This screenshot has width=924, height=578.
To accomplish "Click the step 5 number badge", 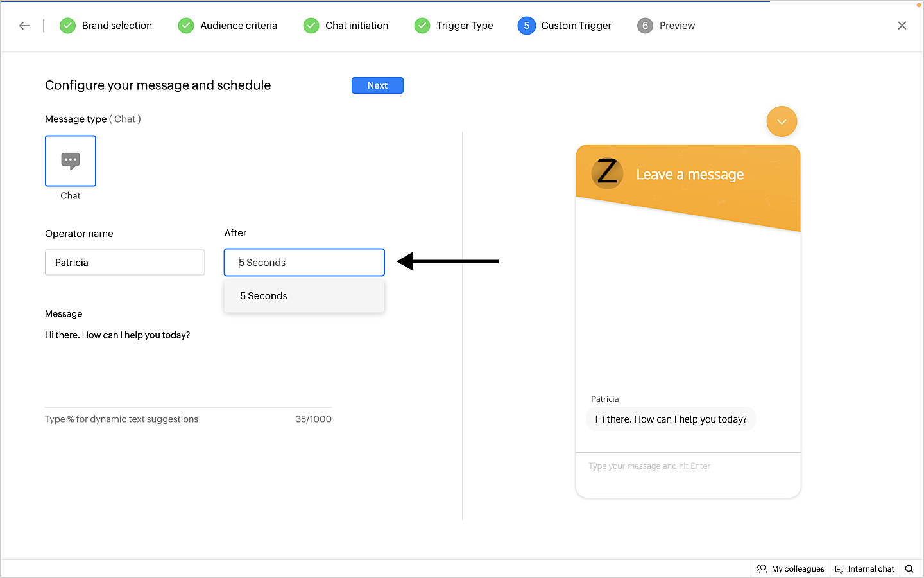I will click(527, 26).
